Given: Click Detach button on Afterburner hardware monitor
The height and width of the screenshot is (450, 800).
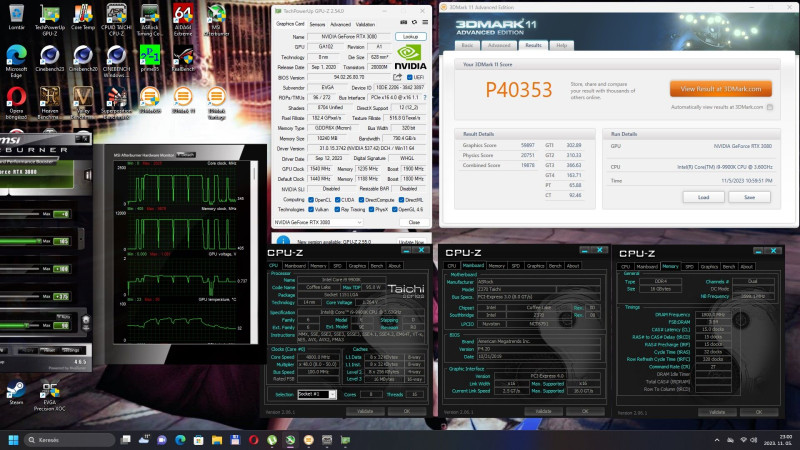Looking at the screenshot, I should 186,155.
